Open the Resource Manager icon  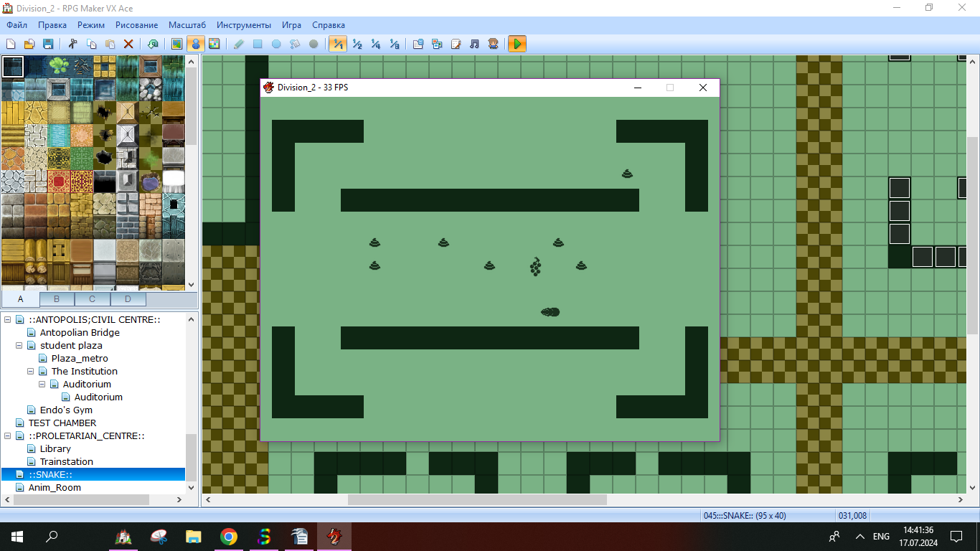437,44
